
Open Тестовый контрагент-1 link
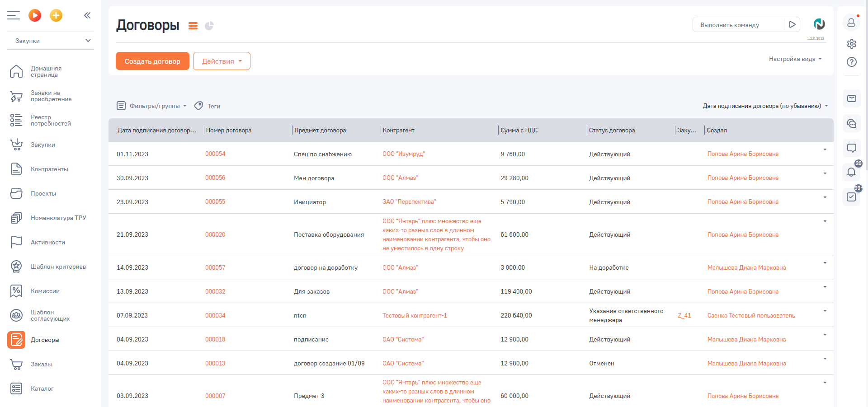pos(415,315)
